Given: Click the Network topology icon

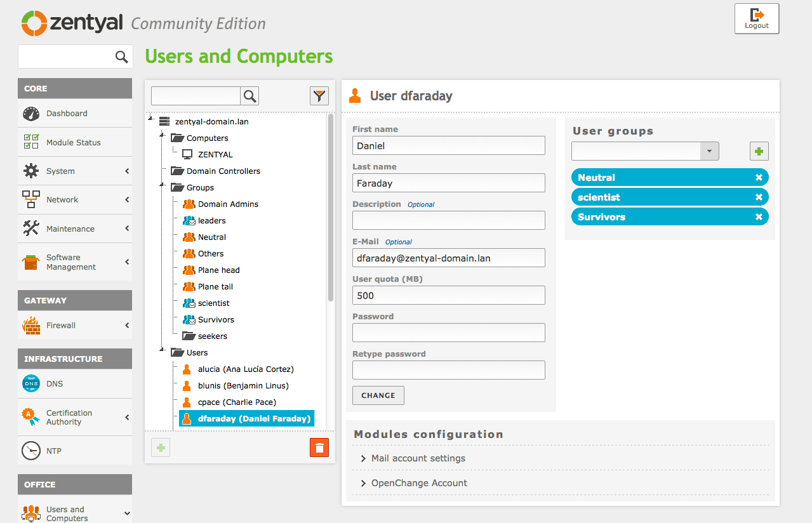Looking at the screenshot, I should 31,199.
